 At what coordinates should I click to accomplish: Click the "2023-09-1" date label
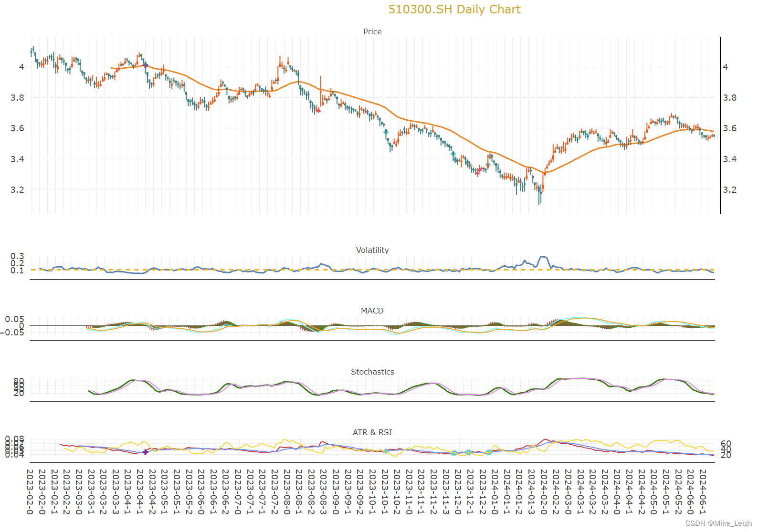(x=348, y=492)
